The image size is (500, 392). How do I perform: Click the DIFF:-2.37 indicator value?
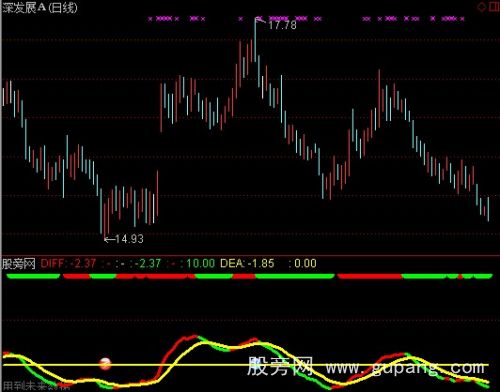pyautogui.click(x=68, y=264)
